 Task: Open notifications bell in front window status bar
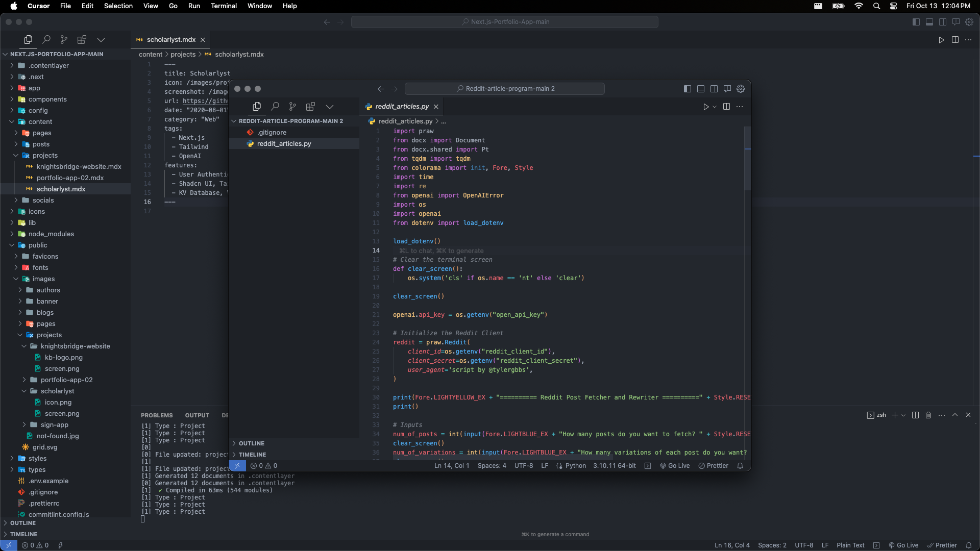pyautogui.click(x=740, y=466)
